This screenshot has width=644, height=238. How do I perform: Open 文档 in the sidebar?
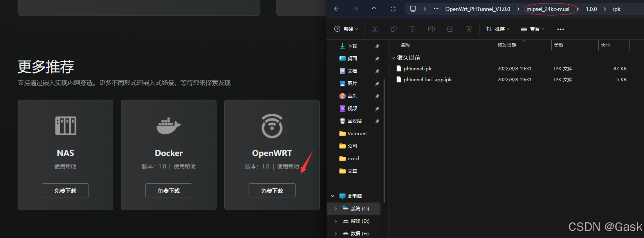[x=352, y=71]
